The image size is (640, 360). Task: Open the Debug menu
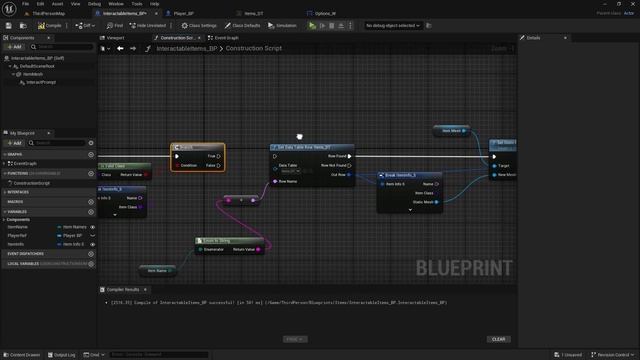pyautogui.click(x=94, y=4)
